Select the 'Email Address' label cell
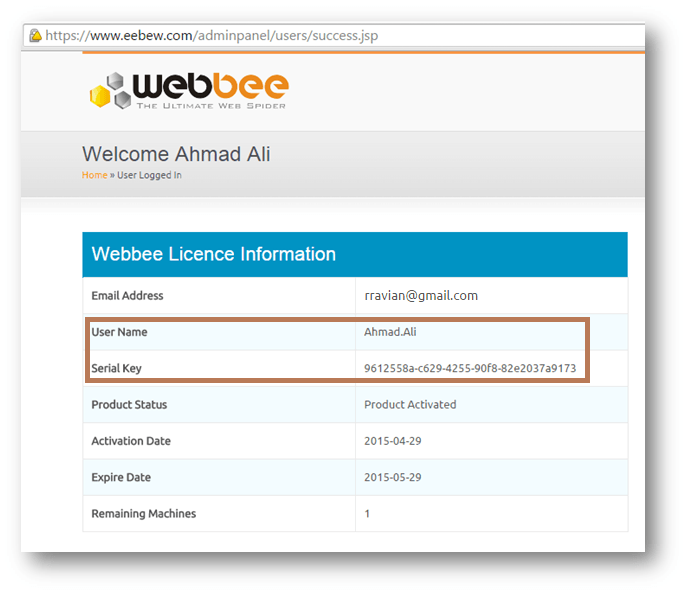687x594 pixels. (x=219, y=296)
